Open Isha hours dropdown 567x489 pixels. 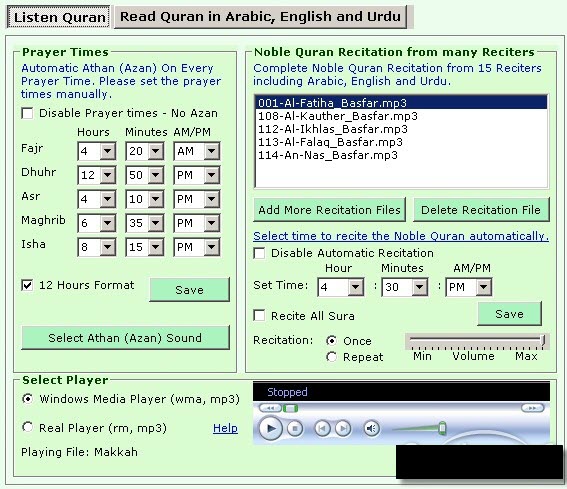click(108, 247)
